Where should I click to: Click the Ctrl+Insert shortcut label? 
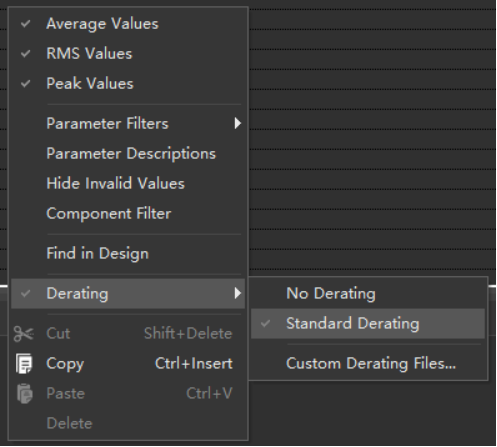(x=194, y=363)
